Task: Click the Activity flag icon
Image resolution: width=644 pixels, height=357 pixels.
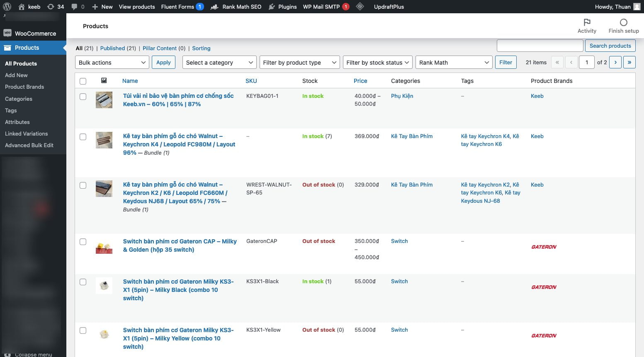Action: tap(587, 22)
